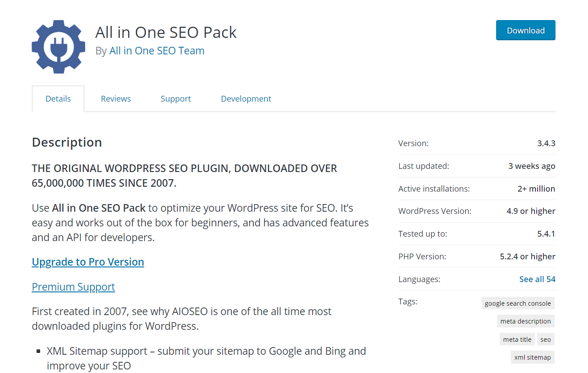Click the '3 weeks ago' last updated value
The image size is (588, 373).
point(532,166)
